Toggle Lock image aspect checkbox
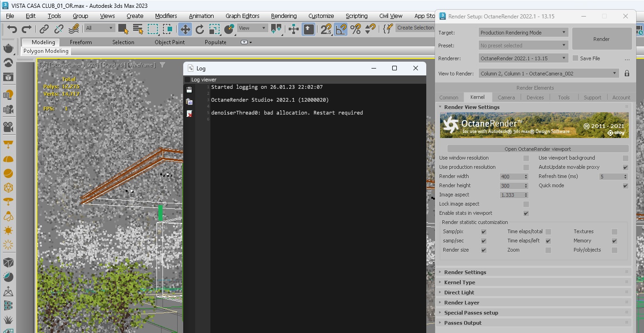This screenshot has width=644, height=333. click(526, 204)
